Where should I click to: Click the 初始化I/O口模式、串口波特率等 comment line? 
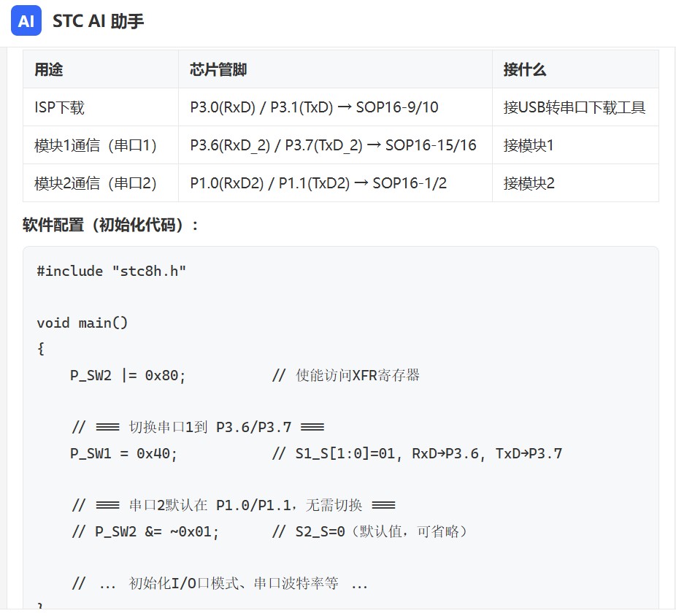click(x=220, y=584)
